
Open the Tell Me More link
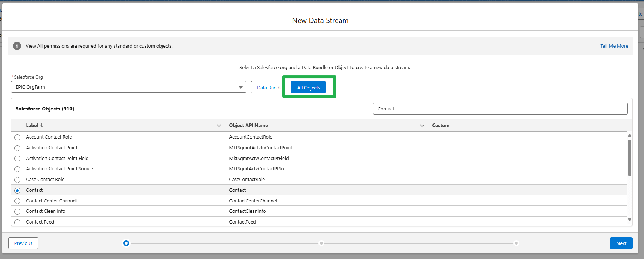point(614,46)
